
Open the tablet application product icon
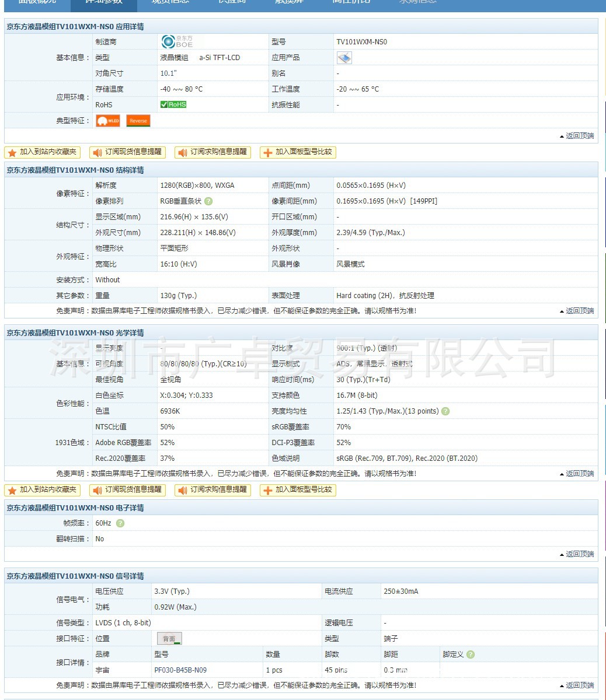pyautogui.click(x=344, y=58)
